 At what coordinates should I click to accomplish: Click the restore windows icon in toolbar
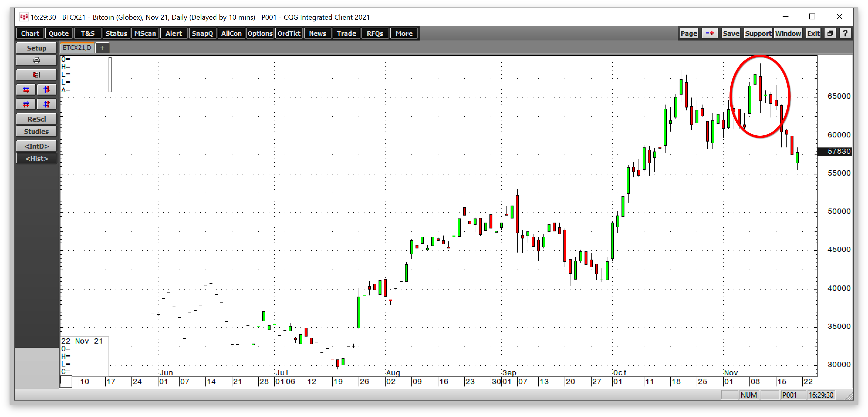coord(830,33)
